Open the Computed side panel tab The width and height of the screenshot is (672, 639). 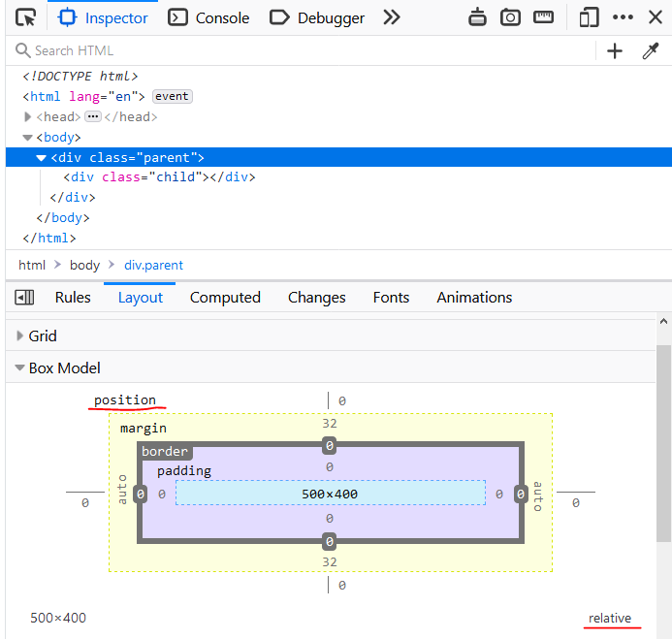click(225, 298)
